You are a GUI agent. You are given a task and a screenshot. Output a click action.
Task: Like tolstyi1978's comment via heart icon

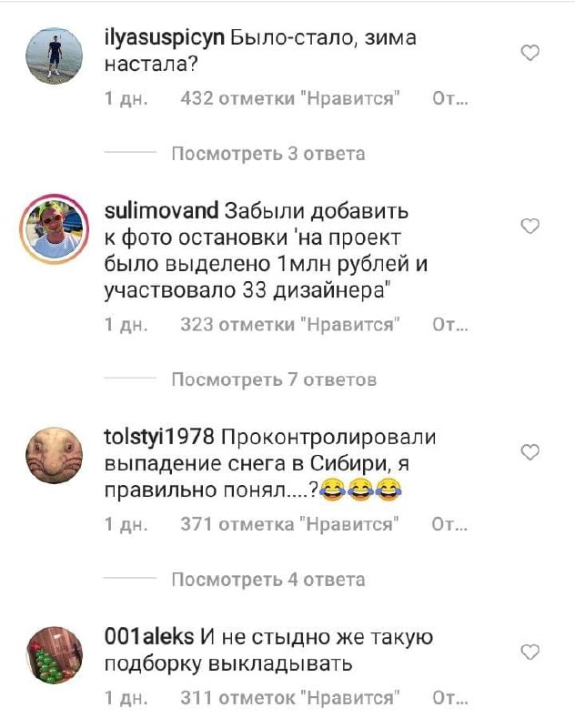(530, 451)
